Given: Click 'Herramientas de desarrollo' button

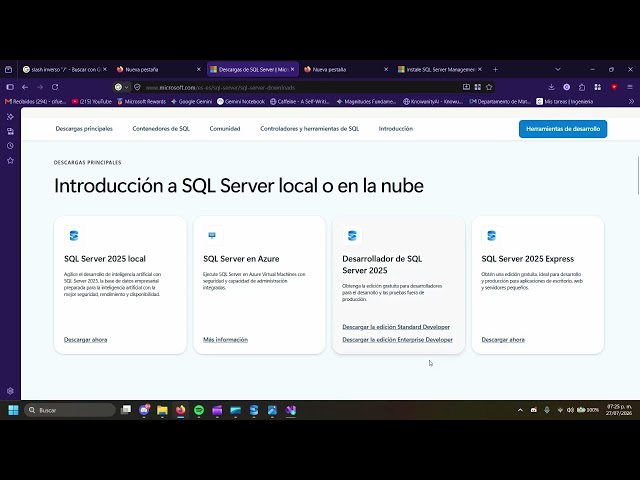Looking at the screenshot, I should click(563, 129).
